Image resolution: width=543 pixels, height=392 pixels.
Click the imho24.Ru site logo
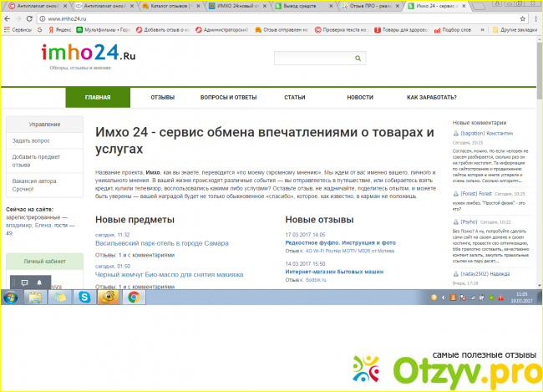(88, 54)
